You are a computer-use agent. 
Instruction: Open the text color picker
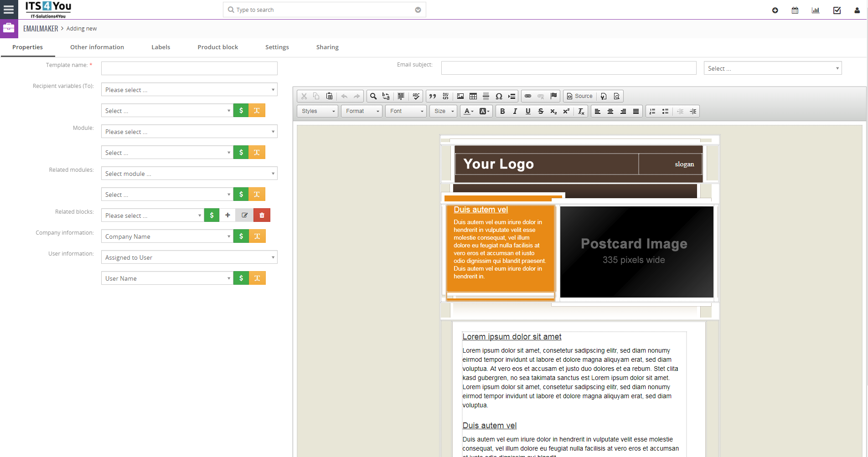468,111
